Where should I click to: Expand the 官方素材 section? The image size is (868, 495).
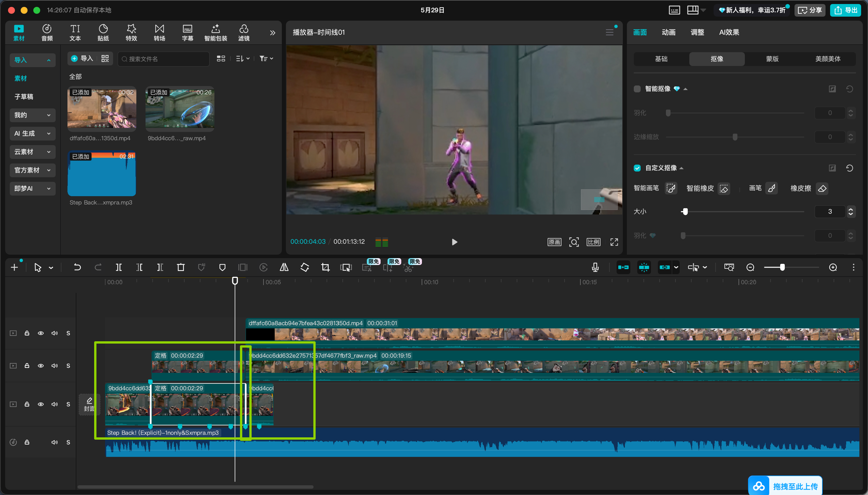(32, 170)
